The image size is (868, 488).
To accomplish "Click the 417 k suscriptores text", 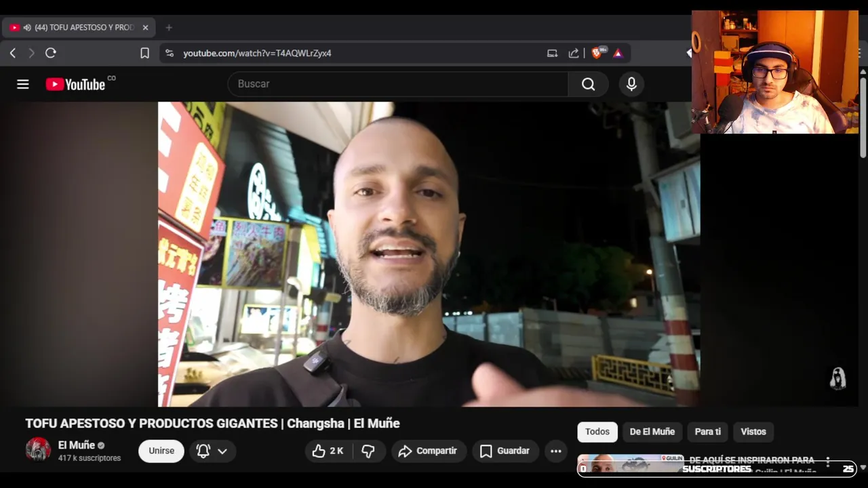I will coord(90,459).
